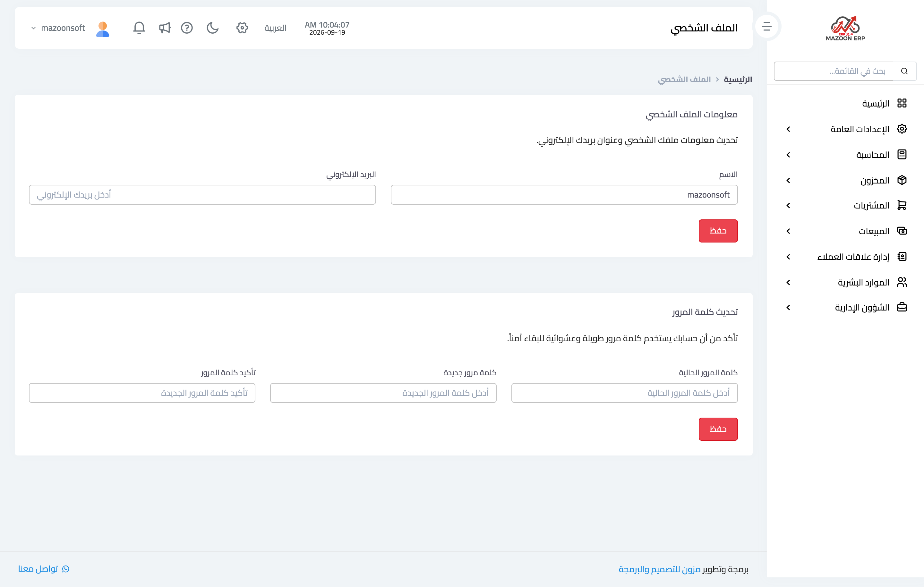Viewport: 924px width, 587px height.
Task: Open the settings gear in top bar
Action: (x=242, y=28)
